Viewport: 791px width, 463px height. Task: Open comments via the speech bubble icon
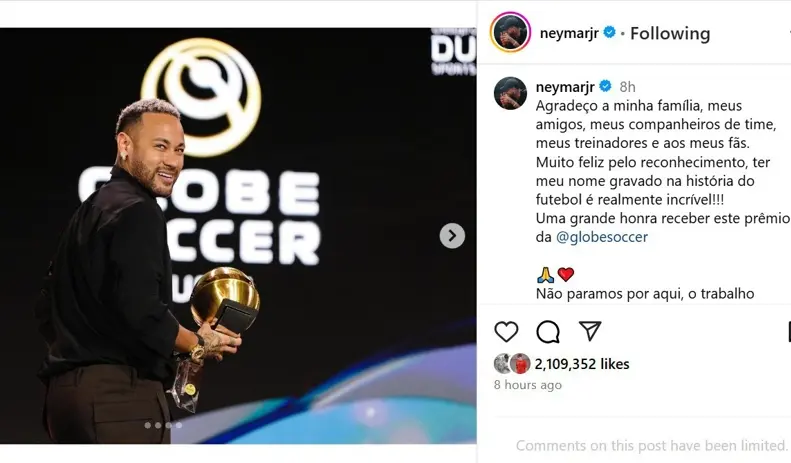click(x=548, y=332)
